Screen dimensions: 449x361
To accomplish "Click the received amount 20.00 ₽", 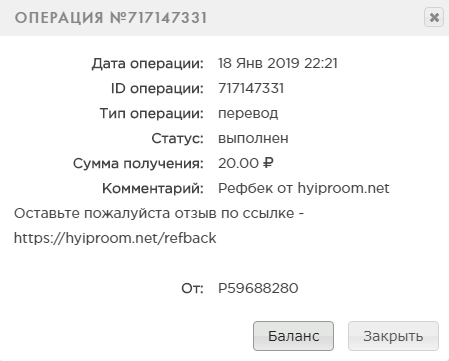I will [x=246, y=163].
